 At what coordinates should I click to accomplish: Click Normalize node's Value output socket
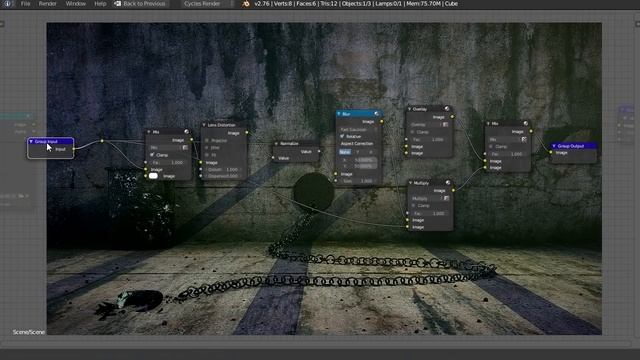[319, 151]
